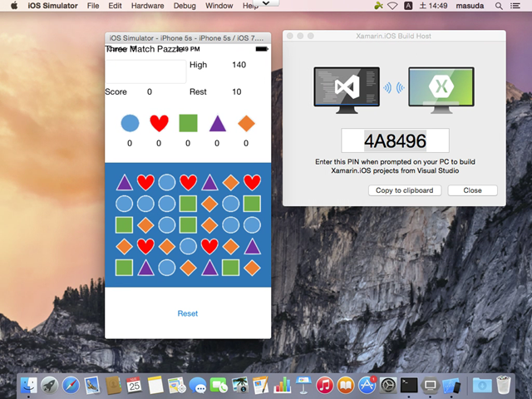Open Notification Center from the menu bar
The image size is (532, 399).
click(x=519, y=6)
